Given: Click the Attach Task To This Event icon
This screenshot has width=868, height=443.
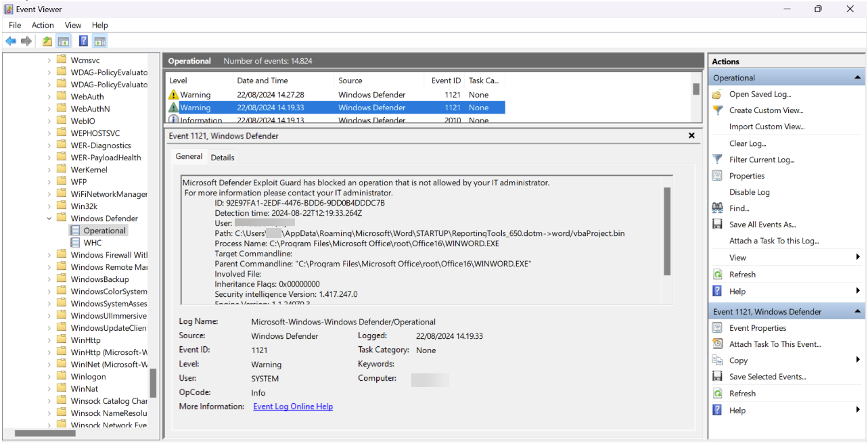Looking at the screenshot, I should click(718, 344).
